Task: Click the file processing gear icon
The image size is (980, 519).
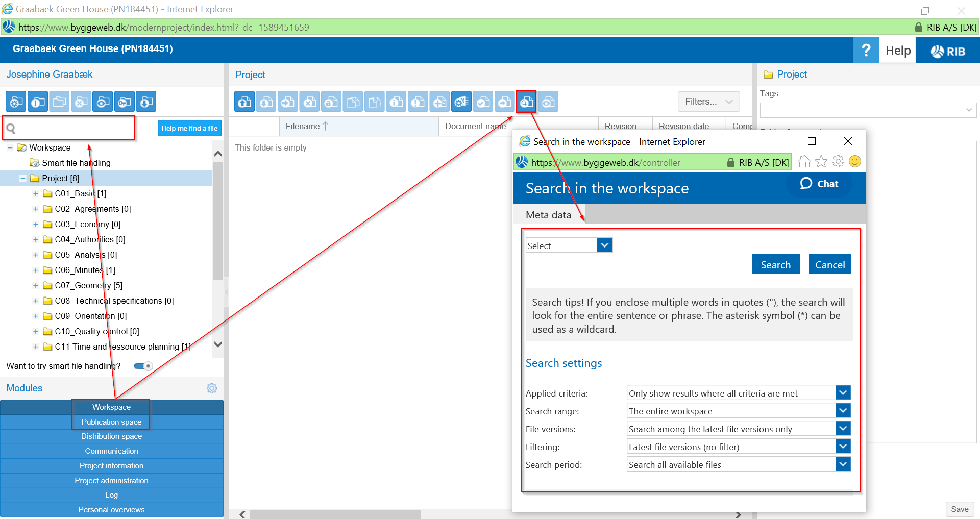Action: click(461, 102)
